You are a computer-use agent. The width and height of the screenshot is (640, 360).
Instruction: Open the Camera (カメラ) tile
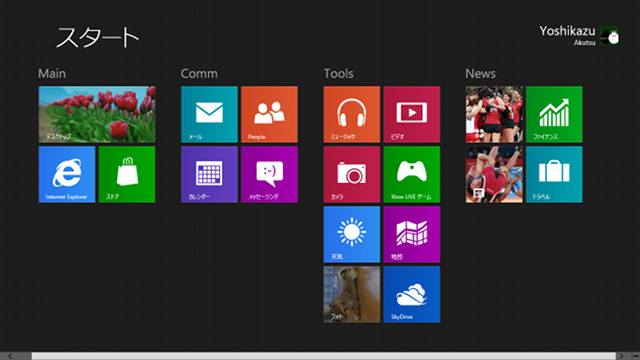[352, 174]
